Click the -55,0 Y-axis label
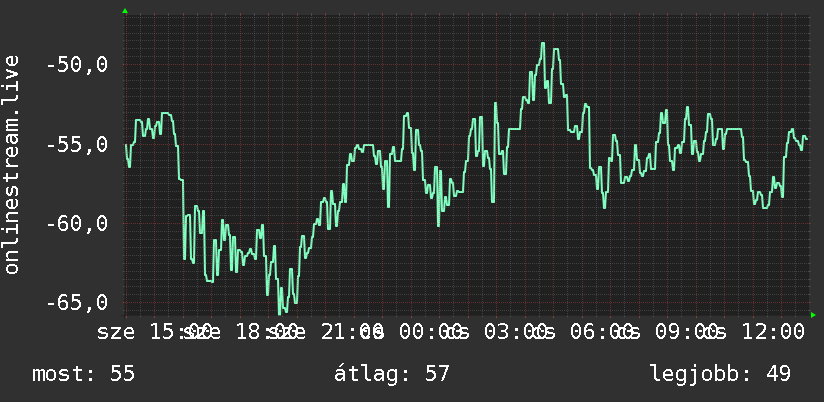Screen dimensions: 824x402 (x=77, y=144)
